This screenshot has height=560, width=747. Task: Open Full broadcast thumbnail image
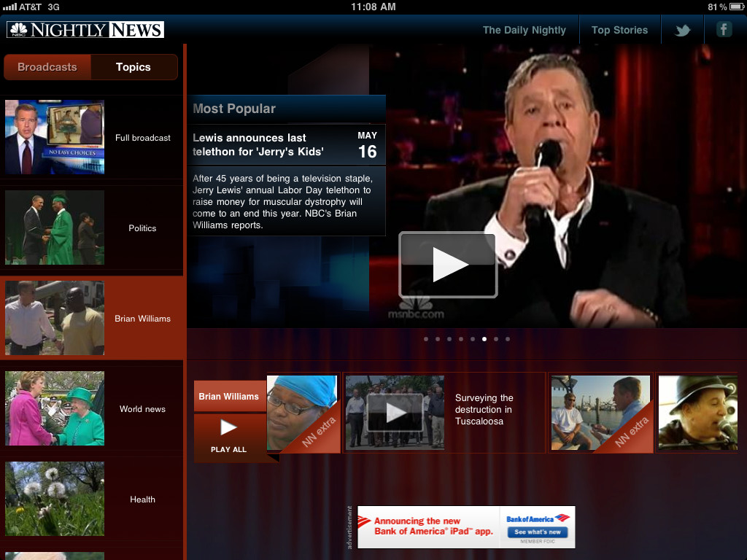[x=55, y=137]
